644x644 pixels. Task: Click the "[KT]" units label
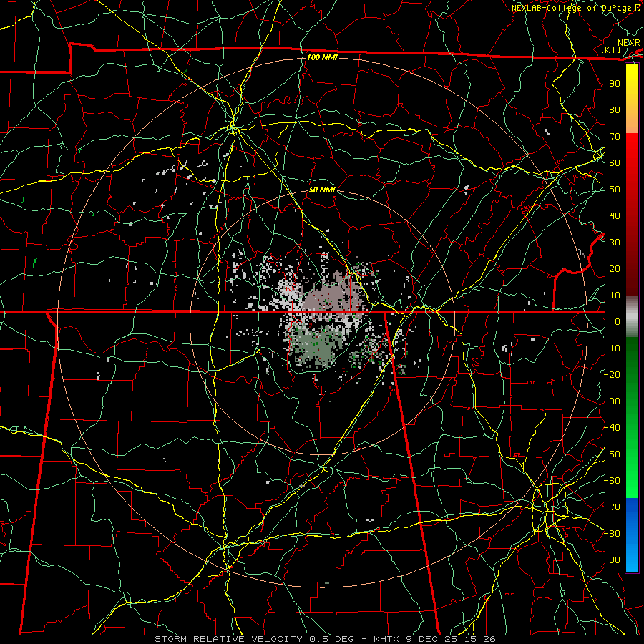[x=611, y=49]
